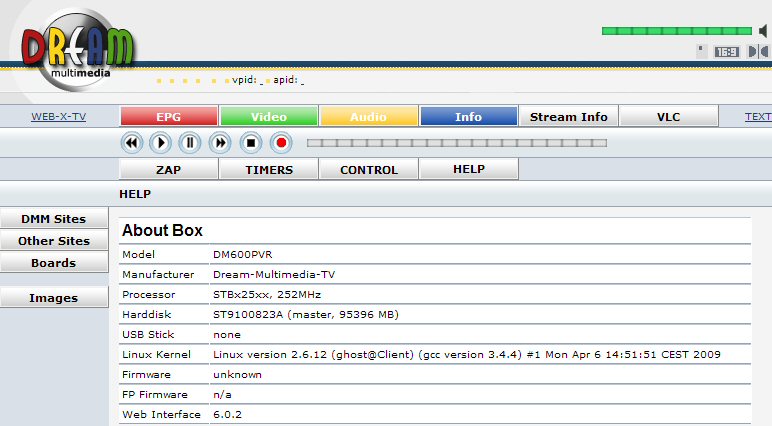The width and height of the screenshot is (772, 426).
Task: Select the Firmware value unknown
Action: coord(237,375)
